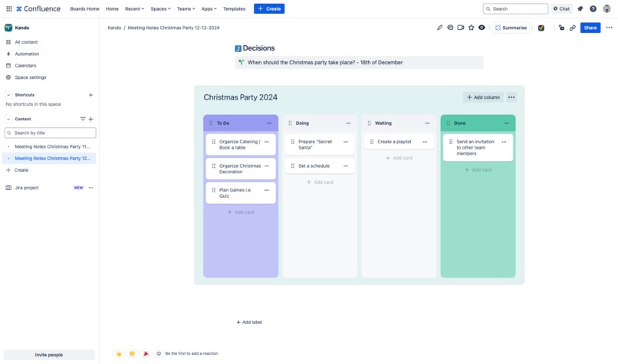Open menu for Prepare Secret Santa card
This screenshot has width=618, height=364.
[346, 142]
